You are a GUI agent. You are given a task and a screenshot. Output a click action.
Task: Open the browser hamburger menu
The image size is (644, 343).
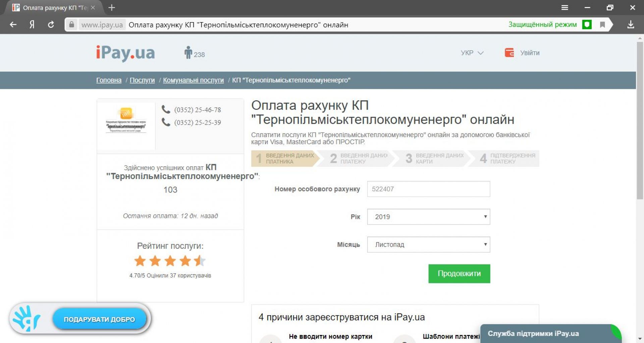565,7
